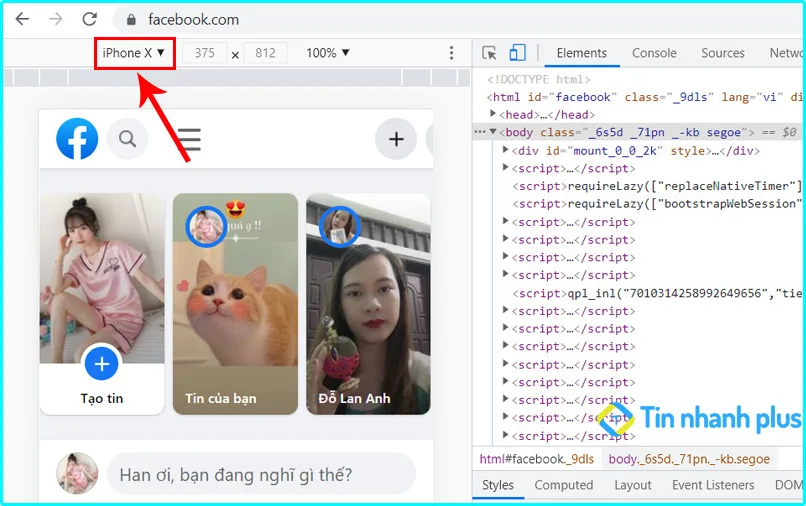Open the iPhone X device dropdown

(134, 53)
